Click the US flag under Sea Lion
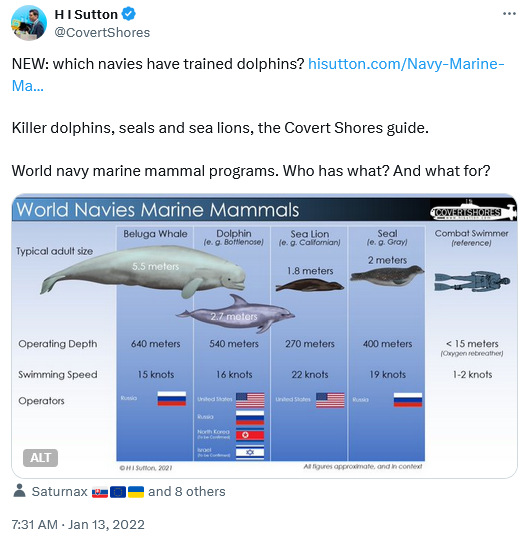The image size is (521, 544). (x=330, y=400)
